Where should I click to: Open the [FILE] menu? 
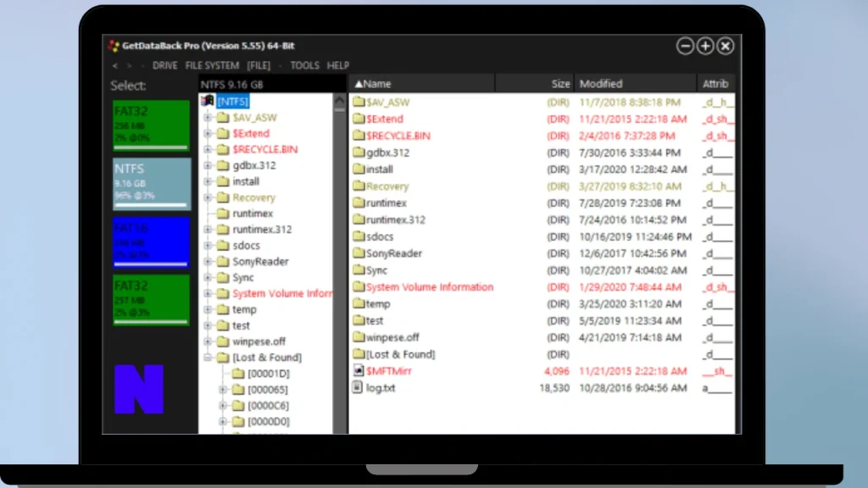click(259, 65)
